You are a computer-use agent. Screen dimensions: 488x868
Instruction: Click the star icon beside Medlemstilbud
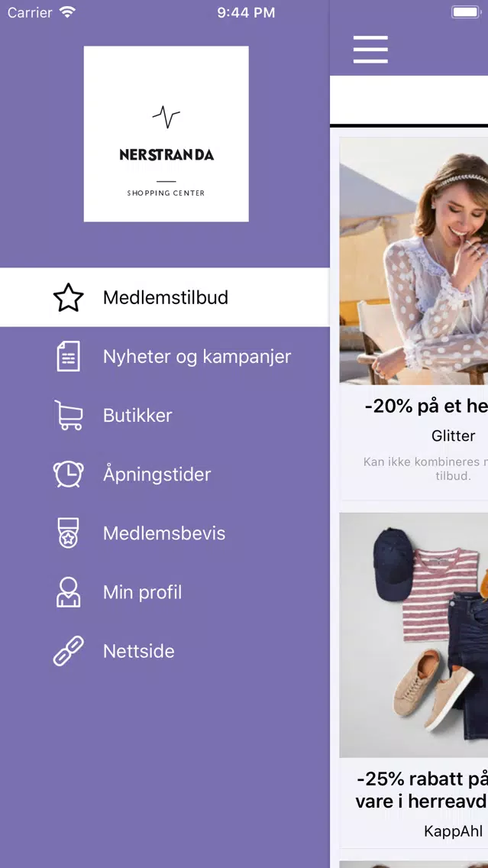(69, 297)
